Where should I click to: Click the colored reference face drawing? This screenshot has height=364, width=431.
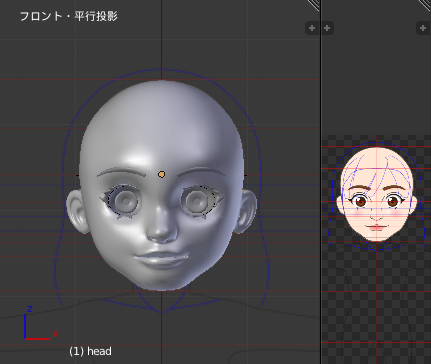pyautogui.click(x=377, y=194)
